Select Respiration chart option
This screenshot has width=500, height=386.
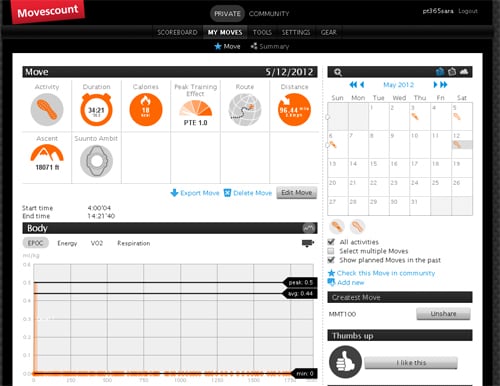(x=134, y=243)
